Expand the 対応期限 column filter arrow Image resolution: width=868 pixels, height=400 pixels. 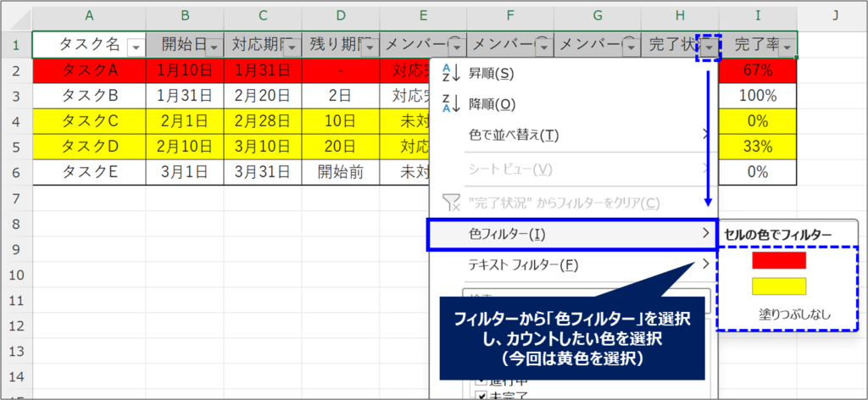(x=290, y=46)
